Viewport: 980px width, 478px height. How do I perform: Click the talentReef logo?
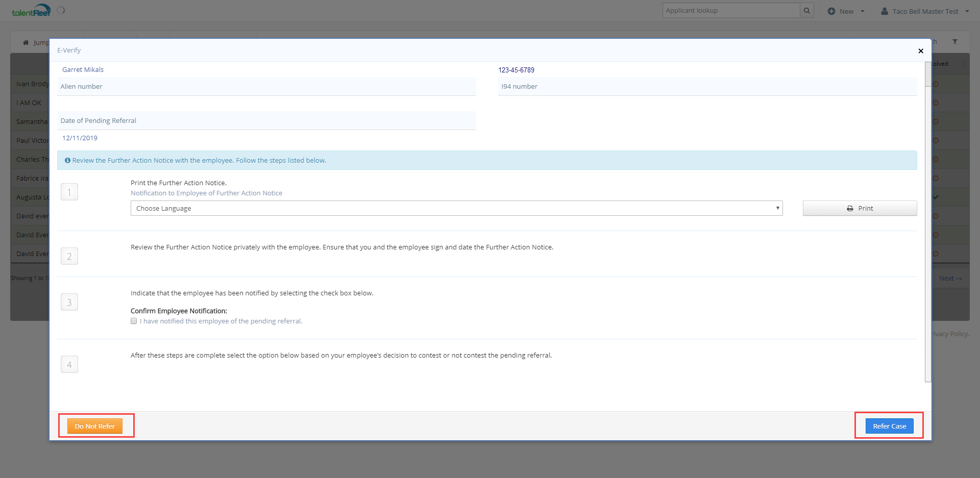click(x=31, y=11)
